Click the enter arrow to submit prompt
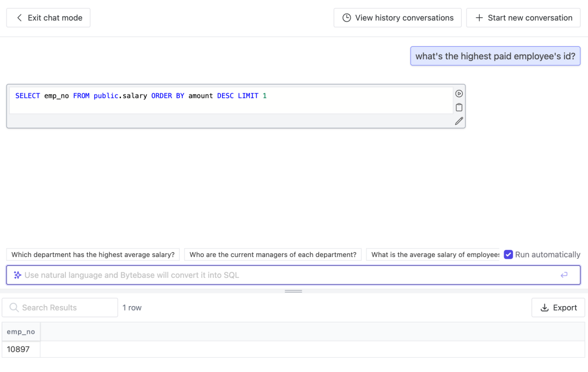The width and height of the screenshot is (588, 372). point(564,275)
